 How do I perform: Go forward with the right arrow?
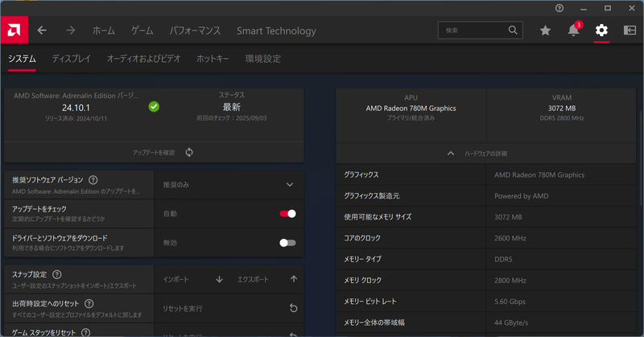point(71,31)
